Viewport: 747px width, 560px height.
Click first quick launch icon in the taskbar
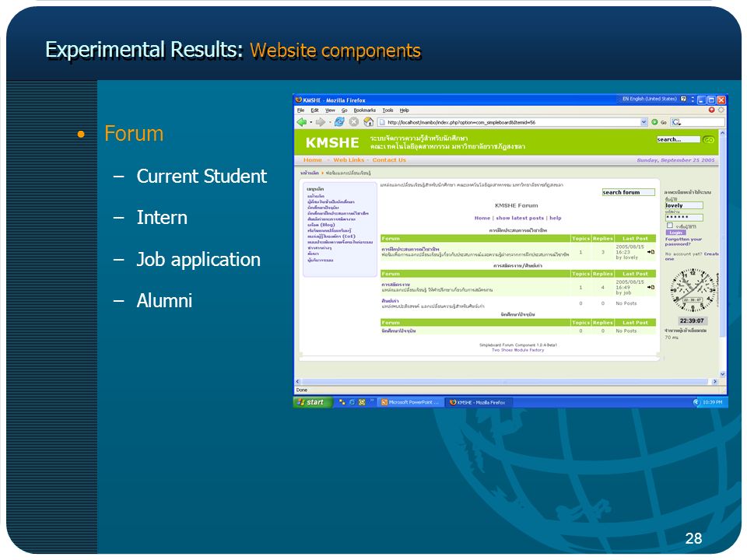point(342,402)
